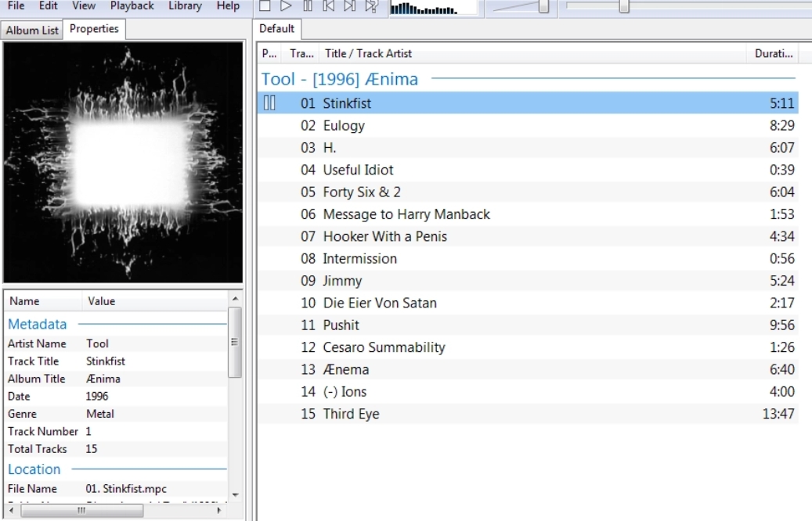Select track 03 H.
The width and height of the screenshot is (812, 521).
(529, 147)
